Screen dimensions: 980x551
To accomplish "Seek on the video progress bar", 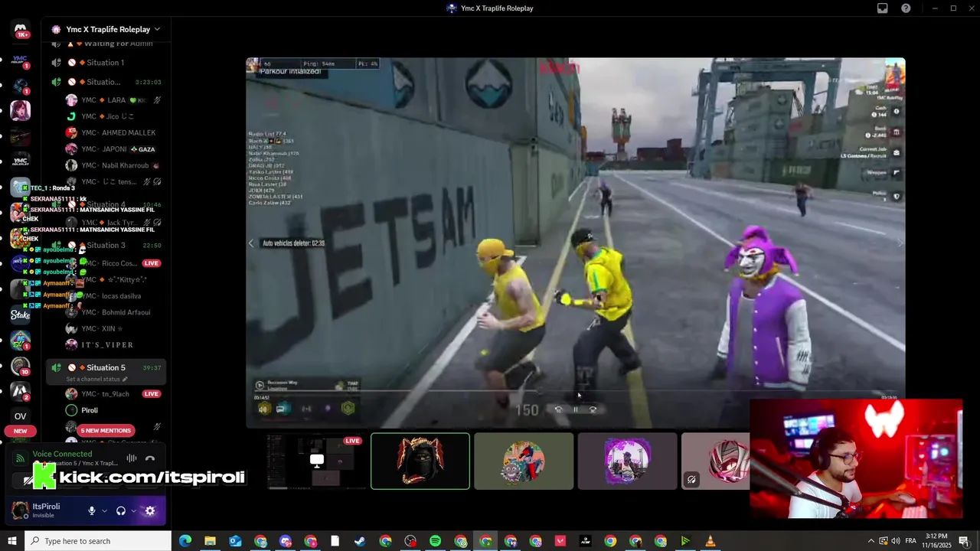I will pyautogui.click(x=576, y=392).
